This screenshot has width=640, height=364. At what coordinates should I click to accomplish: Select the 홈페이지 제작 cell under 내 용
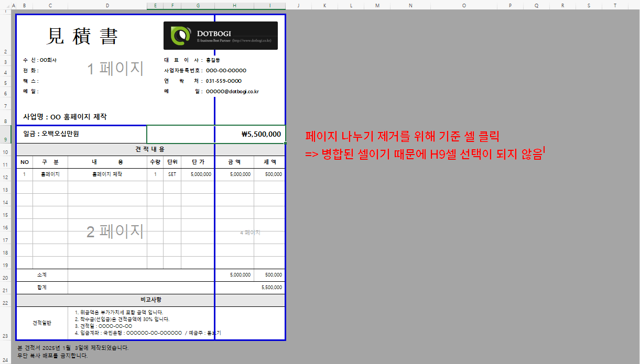tap(107, 174)
